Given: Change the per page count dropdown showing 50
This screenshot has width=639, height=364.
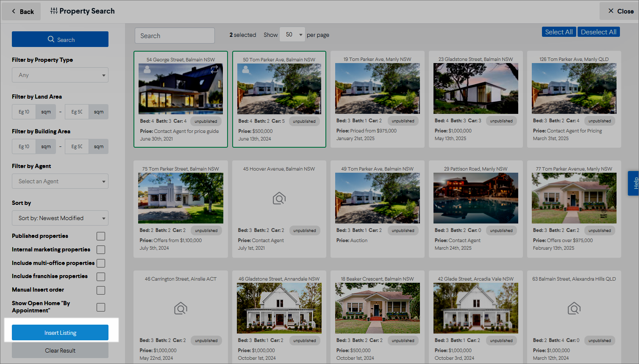Looking at the screenshot, I should pos(292,35).
